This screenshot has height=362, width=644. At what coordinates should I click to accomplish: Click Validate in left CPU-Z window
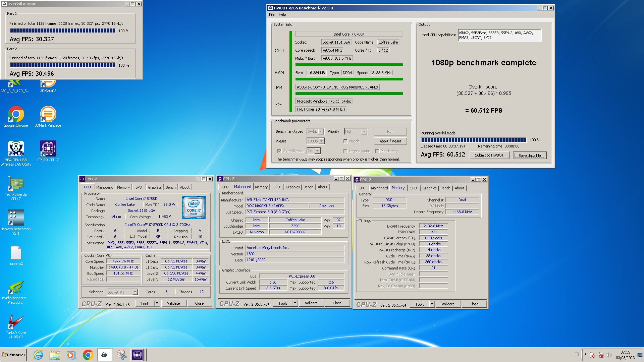click(x=173, y=303)
